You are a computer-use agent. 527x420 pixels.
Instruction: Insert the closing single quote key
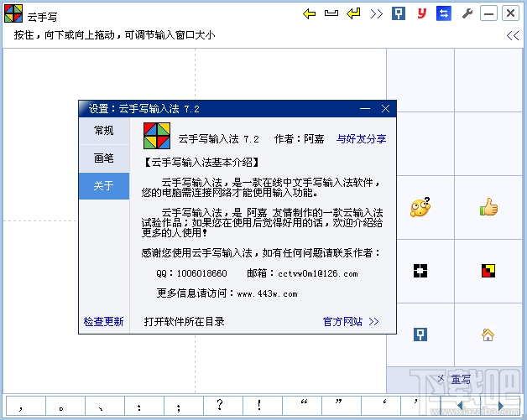pyautogui.click(x=420, y=406)
